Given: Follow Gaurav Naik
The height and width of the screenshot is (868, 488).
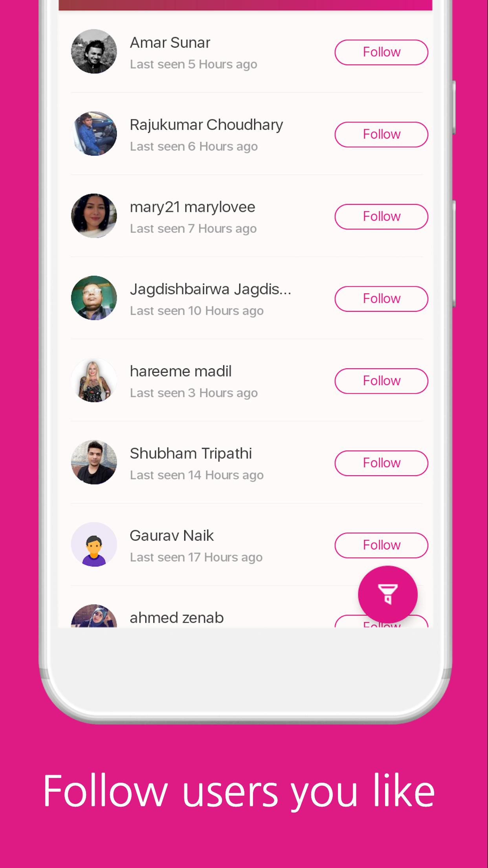Looking at the screenshot, I should click(381, 545).
